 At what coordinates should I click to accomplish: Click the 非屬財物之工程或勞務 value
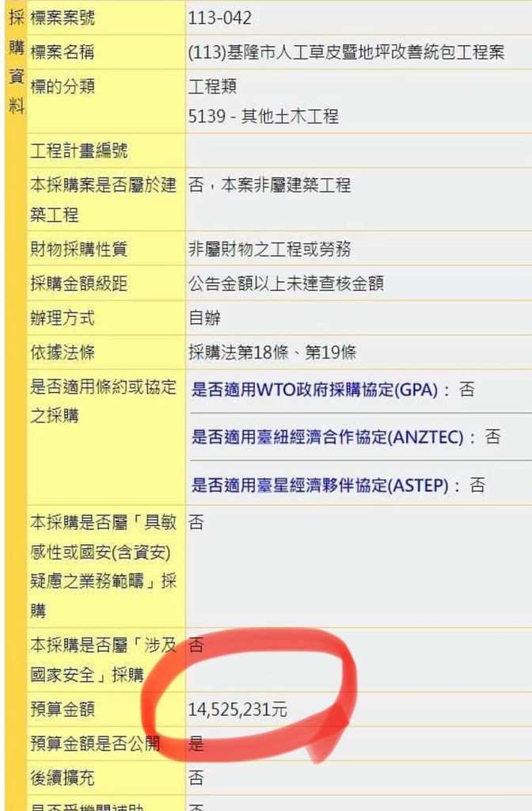click(x=269, y=249)
